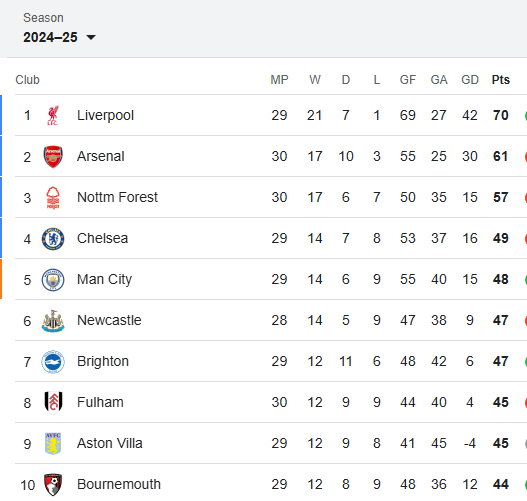This screenshot has width=527, height=501.
Task: Select the Man City team name
Action: tap(104, 280)
